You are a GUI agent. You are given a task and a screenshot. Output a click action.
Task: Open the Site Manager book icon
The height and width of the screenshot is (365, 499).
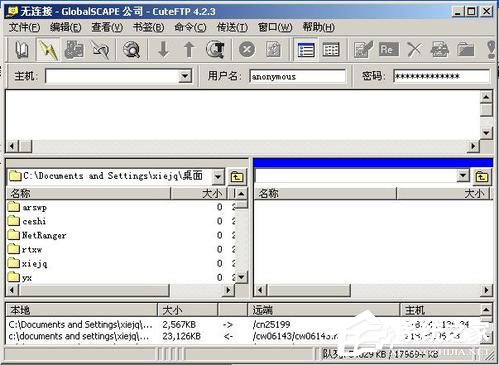22,50
